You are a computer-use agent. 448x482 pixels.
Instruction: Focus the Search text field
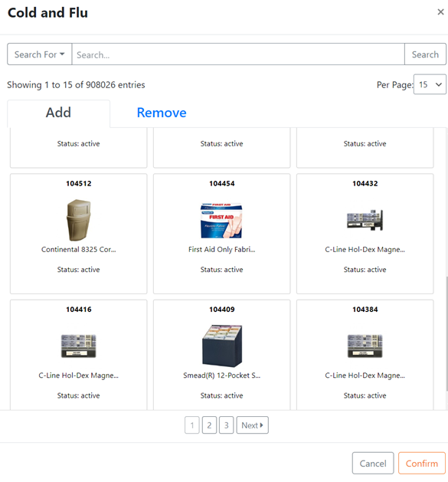238,54
